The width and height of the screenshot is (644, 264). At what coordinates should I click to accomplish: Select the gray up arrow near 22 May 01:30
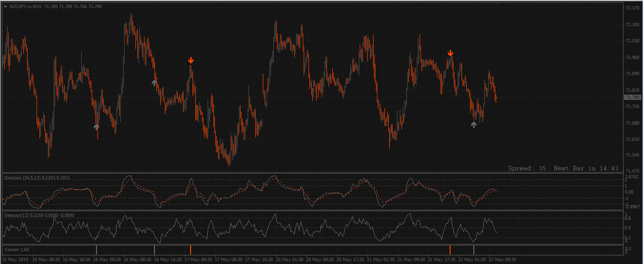473,125
